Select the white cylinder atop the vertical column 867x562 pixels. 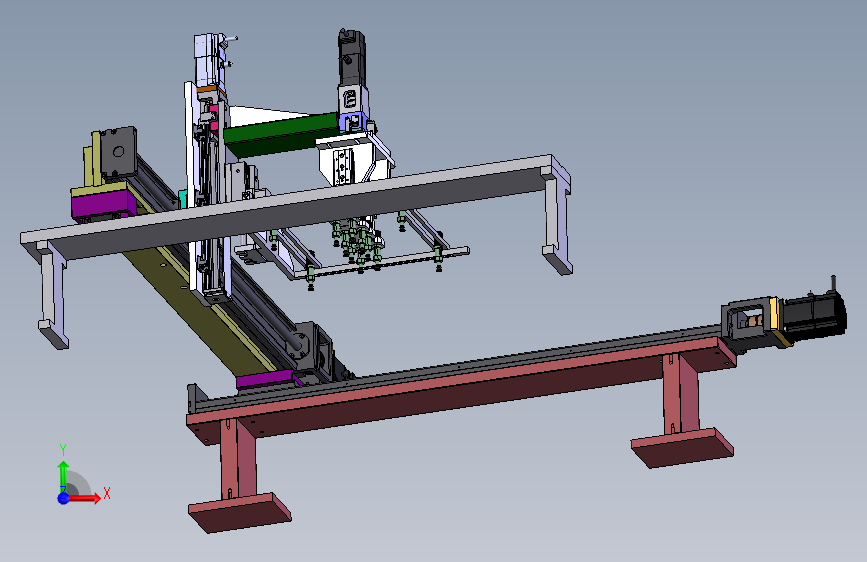(x=208, y=60)
